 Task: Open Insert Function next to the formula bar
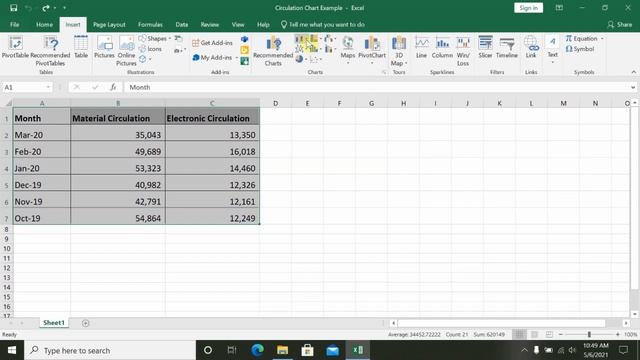113,87
